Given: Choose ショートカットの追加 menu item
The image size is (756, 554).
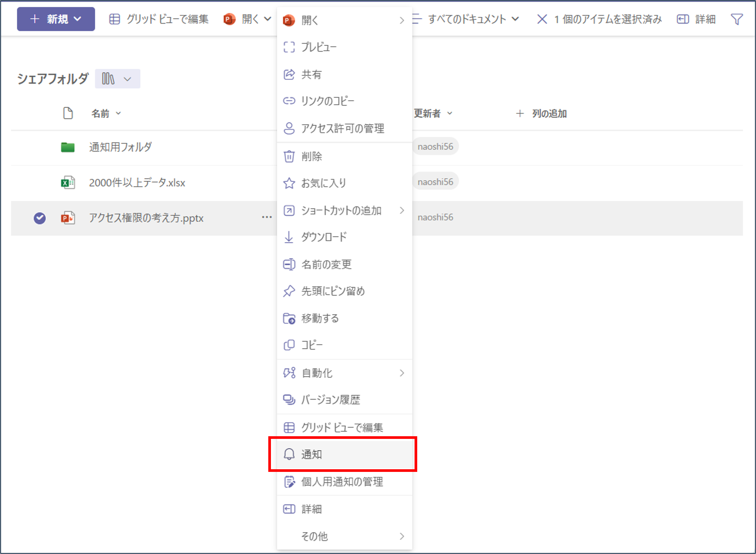Looking at the screenshot, I should 344,211.
